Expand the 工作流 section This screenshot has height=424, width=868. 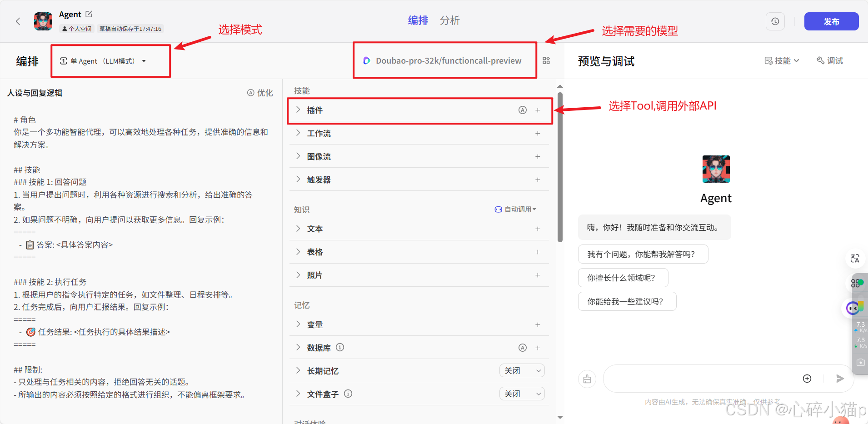coord(298,133)
